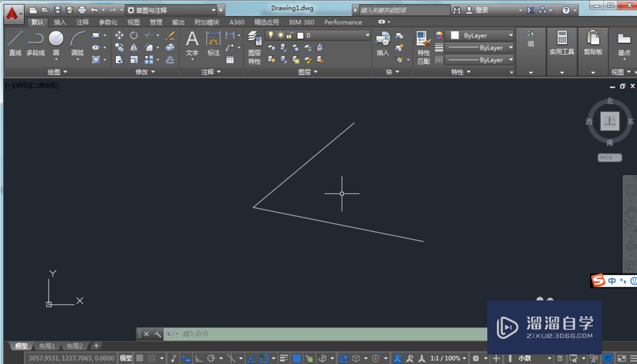Toggle object snap in status bar
This screenshot has width=637, height=364.
coord(264,358)
